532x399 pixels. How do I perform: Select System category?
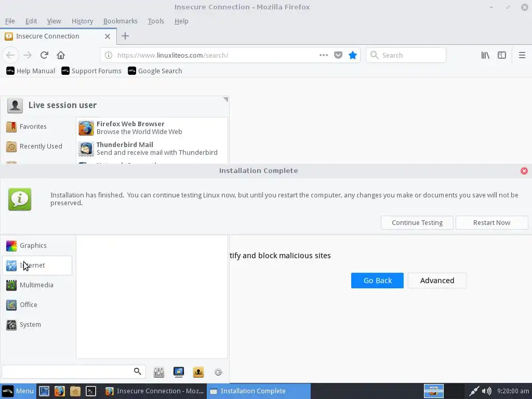[x=37, y=325]
